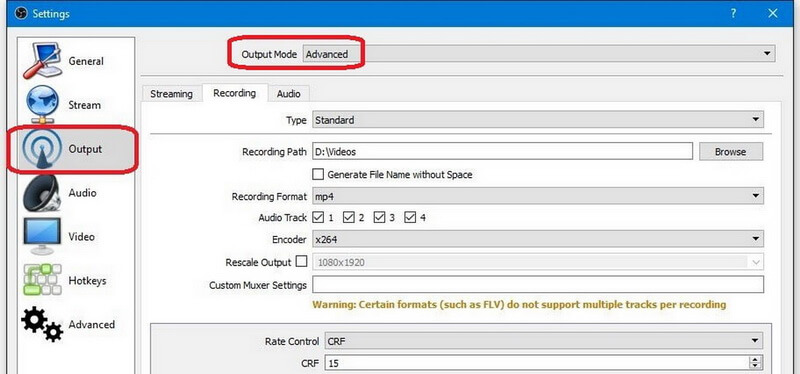This screenshot has height=374, width=800.
Task: Uncheck Audio Track 2 checkbox
Action: click(x=349, y=218)
